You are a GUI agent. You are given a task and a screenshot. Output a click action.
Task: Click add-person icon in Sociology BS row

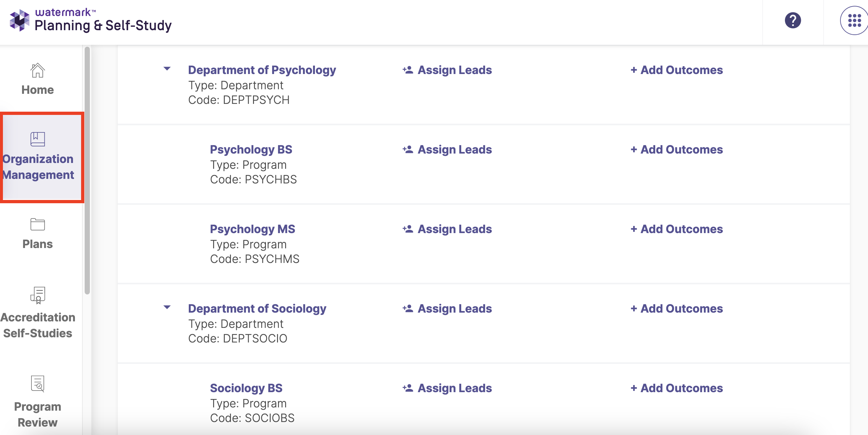tap(408, 388)
